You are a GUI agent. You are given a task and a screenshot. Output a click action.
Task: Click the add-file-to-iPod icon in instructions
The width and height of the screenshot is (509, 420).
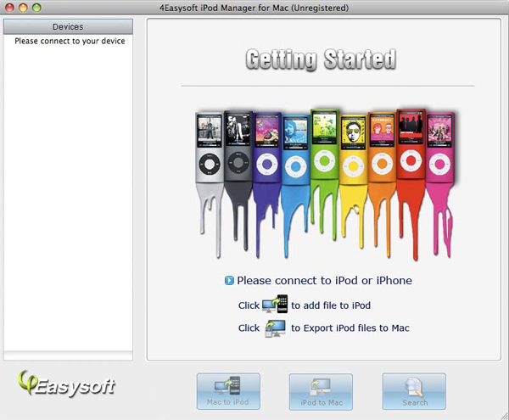(275, 304)
